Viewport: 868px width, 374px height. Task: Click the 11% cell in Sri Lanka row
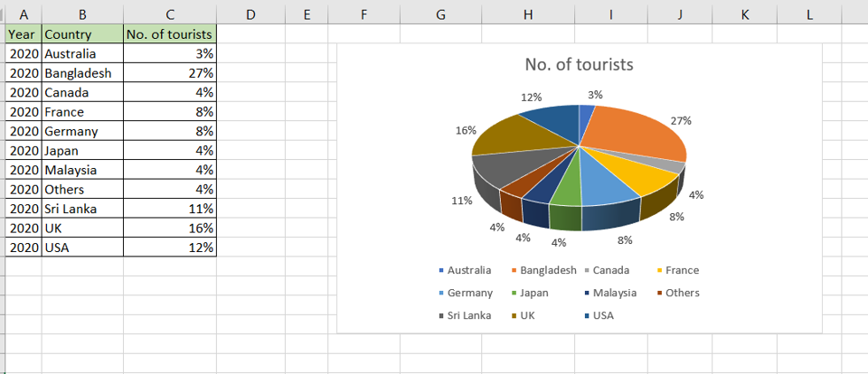tap(170, 209)
